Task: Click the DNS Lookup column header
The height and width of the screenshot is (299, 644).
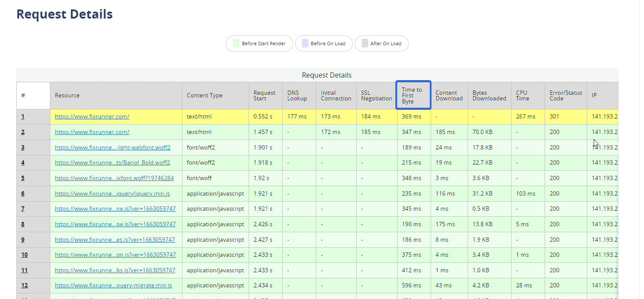Action: coord(299,95)
